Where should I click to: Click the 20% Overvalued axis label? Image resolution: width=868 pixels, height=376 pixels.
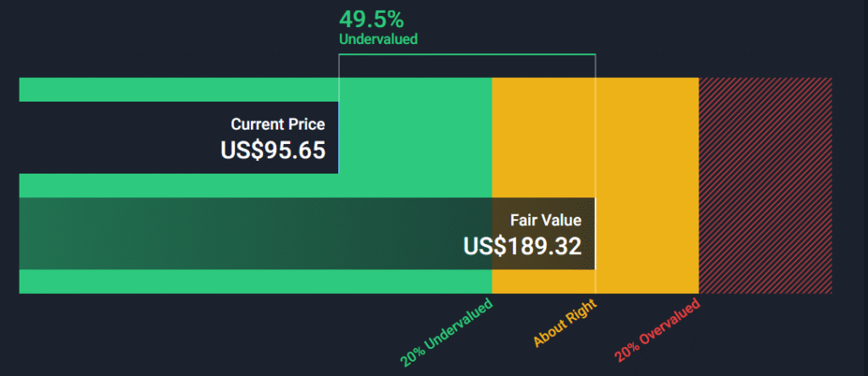tap(658, 328)
